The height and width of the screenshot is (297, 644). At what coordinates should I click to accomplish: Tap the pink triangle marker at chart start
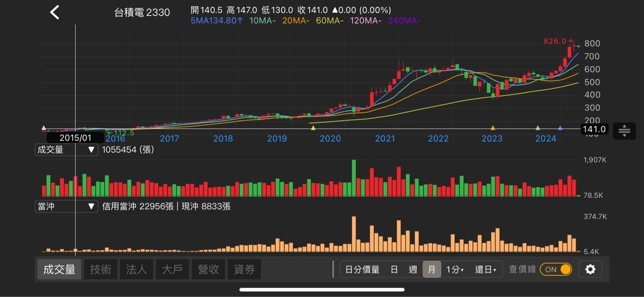pos(44,128)
